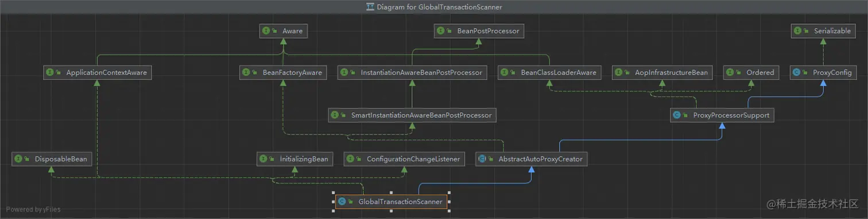Select the 'Serializable' label
Viewport: 868px width, 219px height.
[x=832, y=31]
